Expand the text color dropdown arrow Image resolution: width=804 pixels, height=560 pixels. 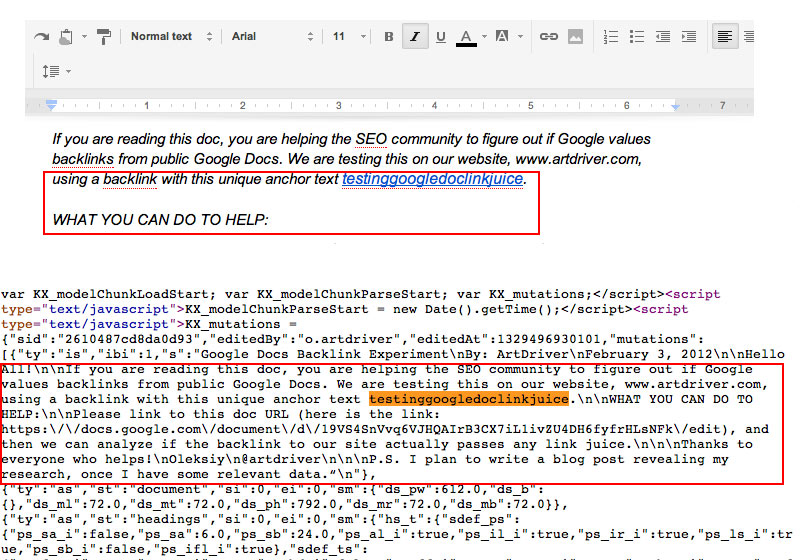[484, 36]
